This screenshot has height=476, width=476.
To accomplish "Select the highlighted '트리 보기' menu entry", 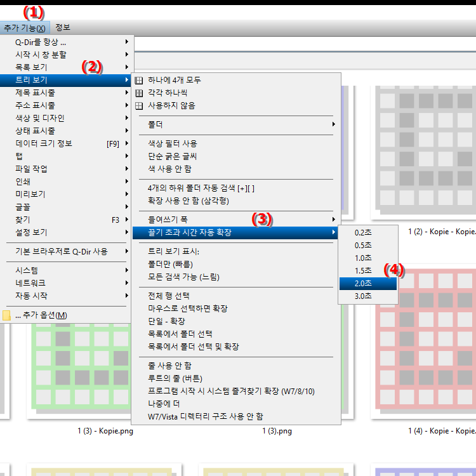I will (65, 80).
